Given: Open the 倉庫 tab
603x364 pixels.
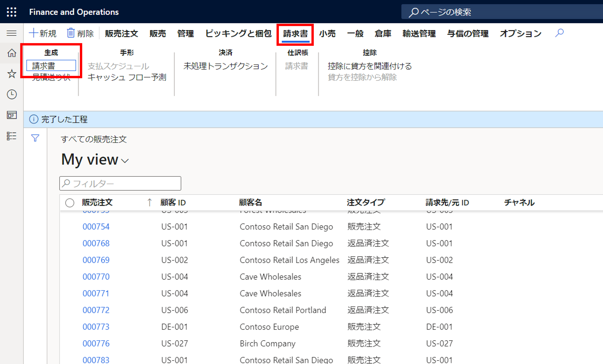Looking at the screenshot, I should coord(383,33).
